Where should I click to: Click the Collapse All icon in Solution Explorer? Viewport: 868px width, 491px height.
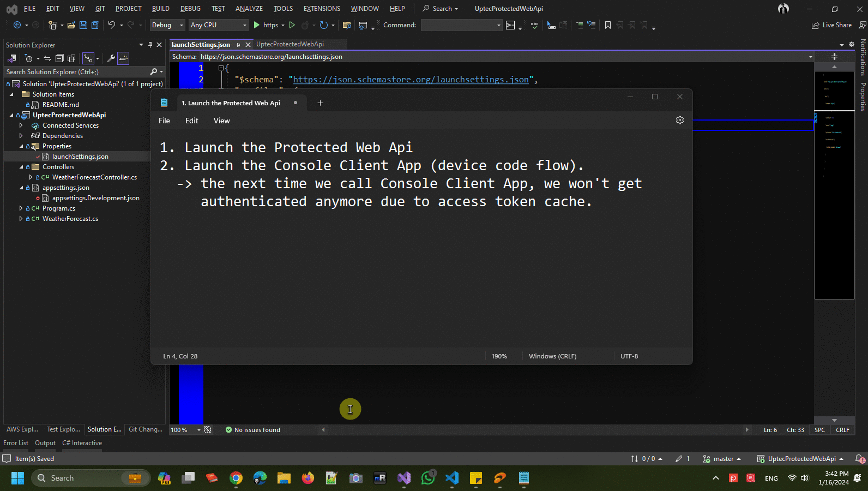[59, 58]
